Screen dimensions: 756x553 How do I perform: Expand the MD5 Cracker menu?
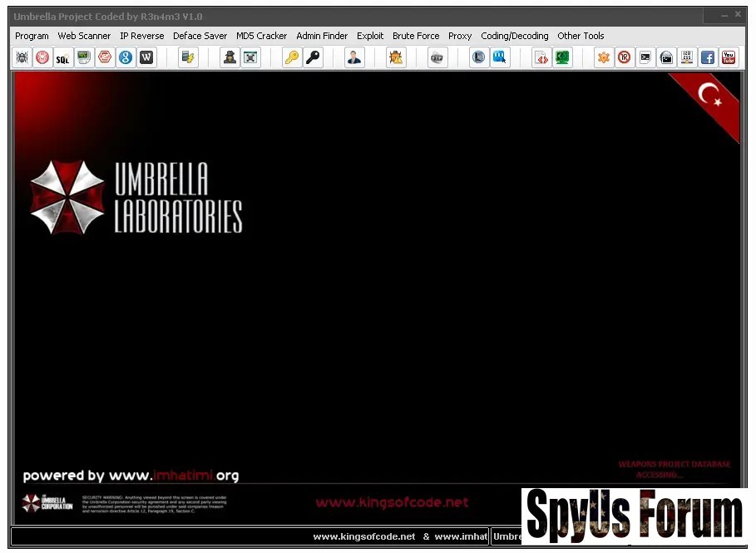(261, 36)
